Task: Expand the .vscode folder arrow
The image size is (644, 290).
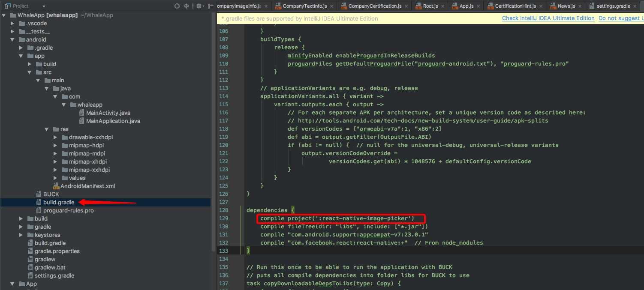Action: coord(13,23)
